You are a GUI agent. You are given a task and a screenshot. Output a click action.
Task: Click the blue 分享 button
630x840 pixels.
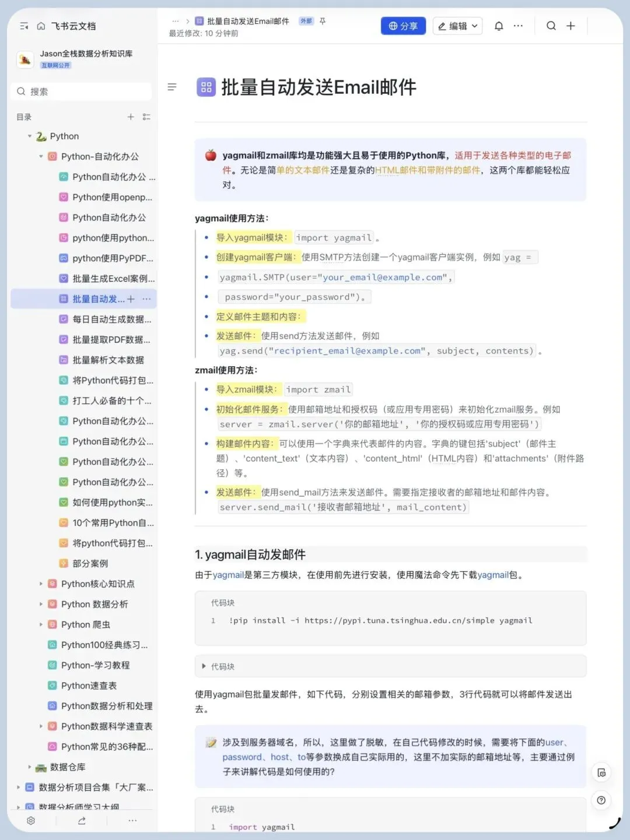[x=403, y=26]
